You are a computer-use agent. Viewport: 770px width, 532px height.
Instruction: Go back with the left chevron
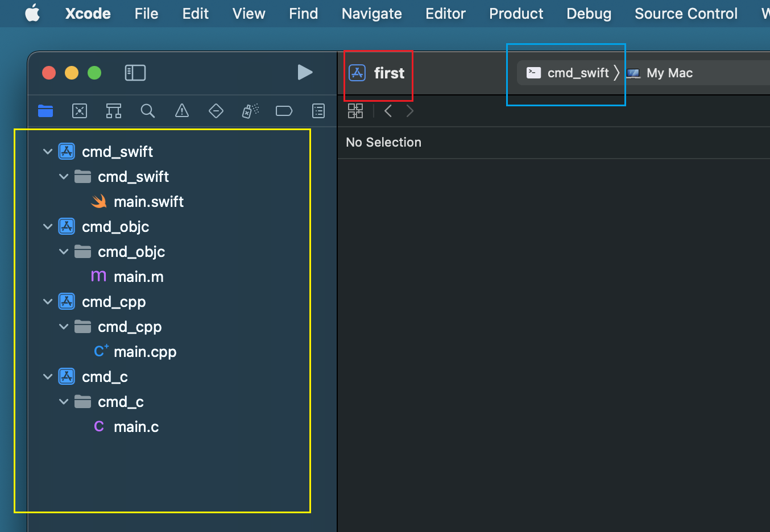pyautogui.click(x=388, y=111)
